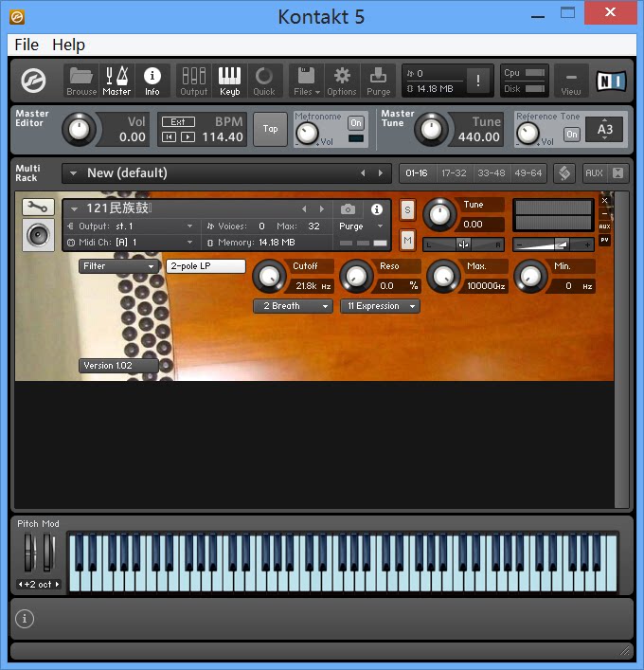
Task: Click the Tap tempo button
Action: coord(270,129)
